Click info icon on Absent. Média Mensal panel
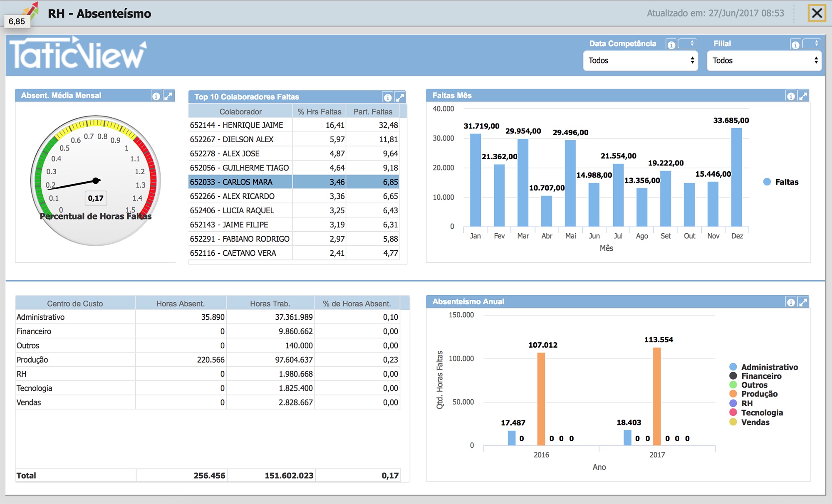This screenshot has width=832, height=504. click(156, 96)
